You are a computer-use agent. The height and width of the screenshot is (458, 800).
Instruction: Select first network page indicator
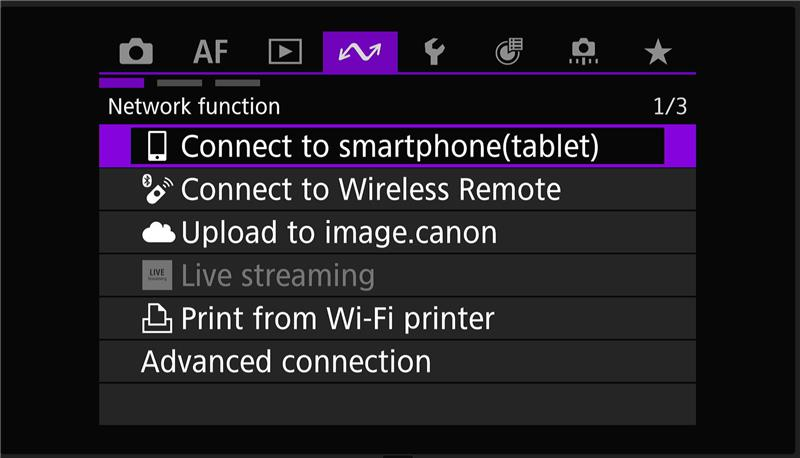tap(121, 83)
